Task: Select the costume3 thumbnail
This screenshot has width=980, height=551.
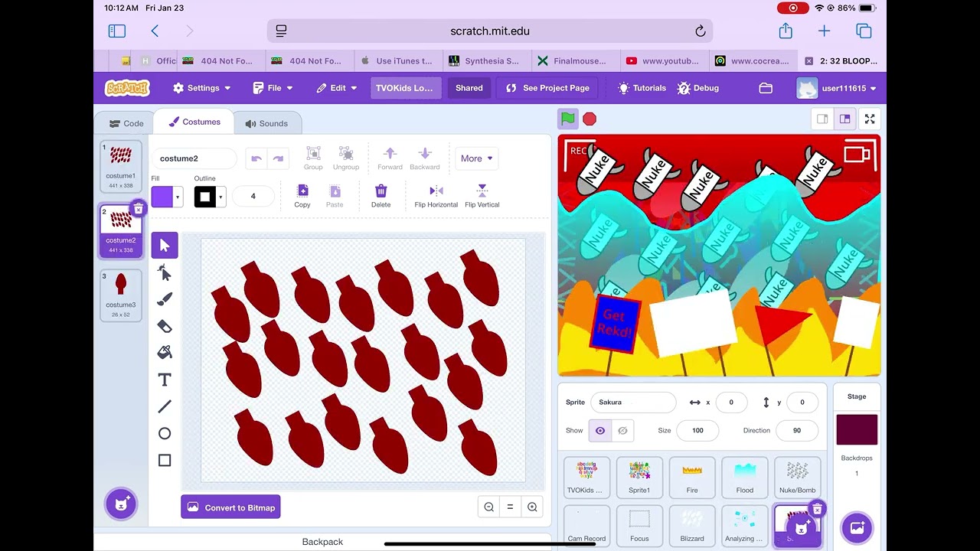Action: (121, 295)
